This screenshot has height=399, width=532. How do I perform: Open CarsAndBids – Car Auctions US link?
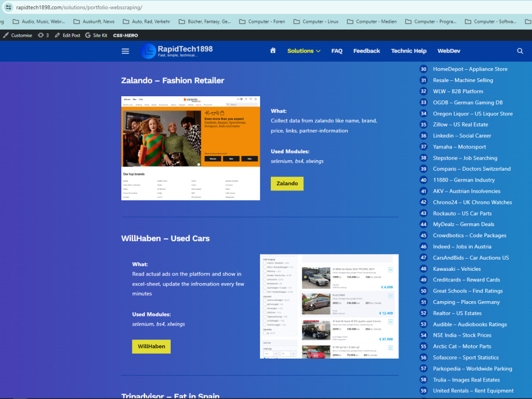point(471,258)
